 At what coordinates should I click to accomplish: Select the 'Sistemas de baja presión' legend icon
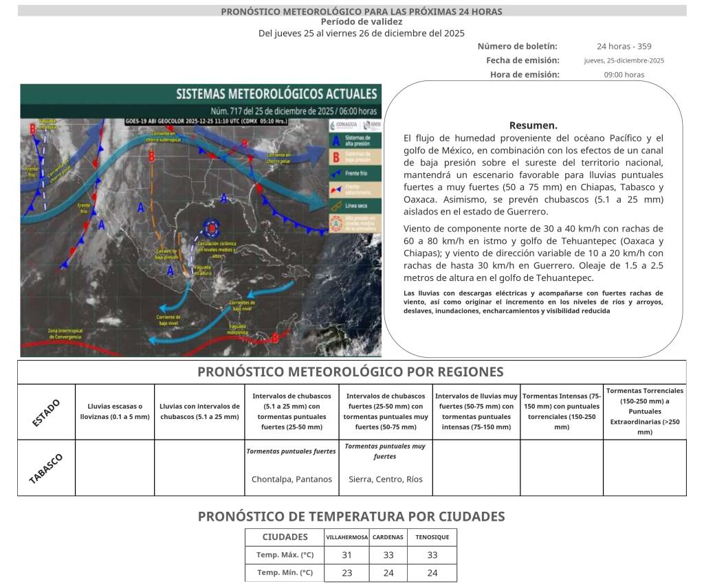click(336, 157)
